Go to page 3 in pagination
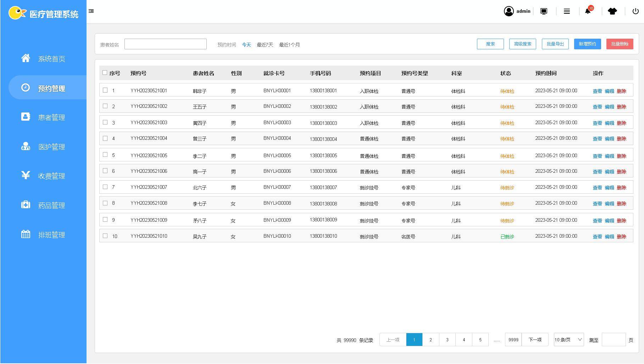 (447, 340)
